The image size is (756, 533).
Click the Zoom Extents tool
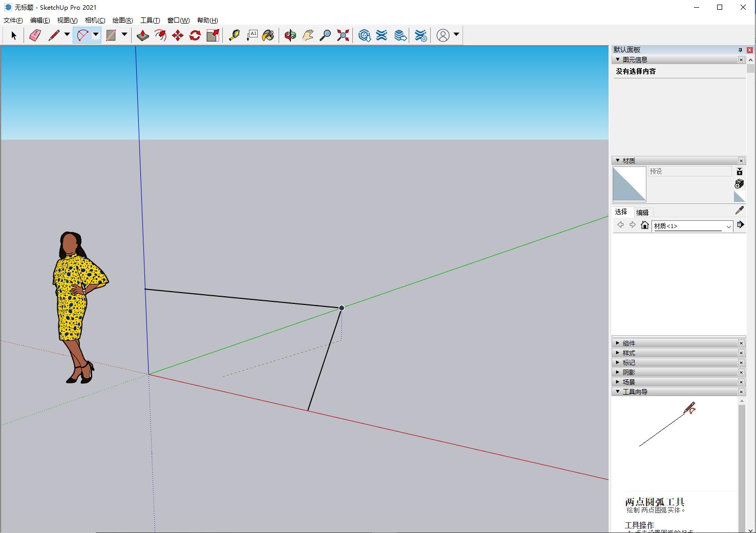tap(343, 35)
